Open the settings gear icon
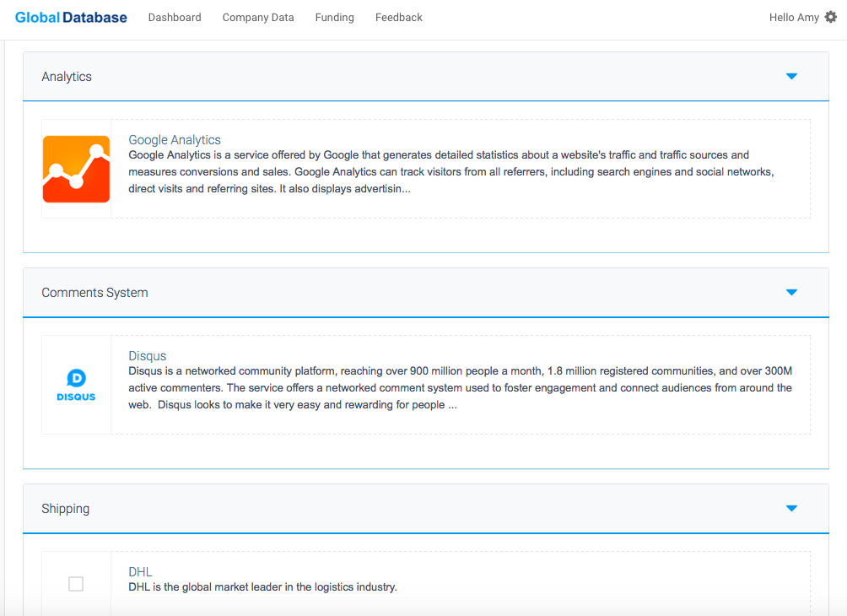This screenshot has width=847, height=616. [831, 17]
